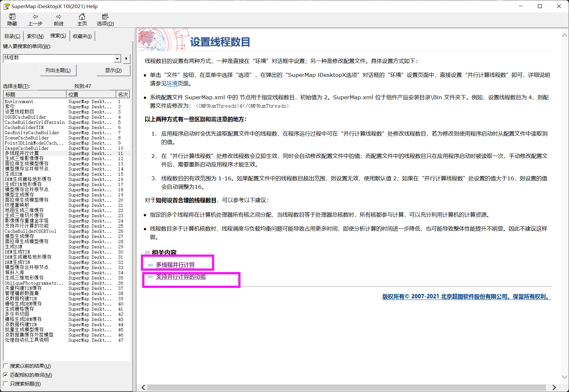Open the 支持并行计算的功能 related link

[181, 277]
